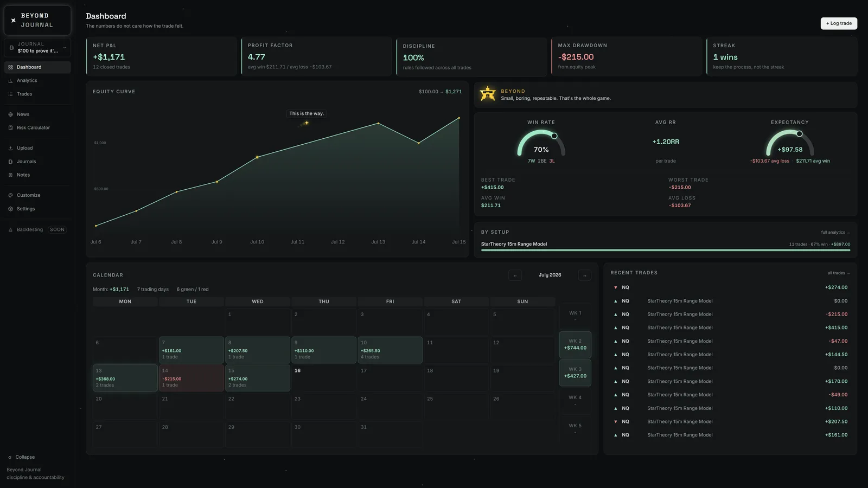Click the News globe icon
Viewport: 868px width, 488px height.
10,114
